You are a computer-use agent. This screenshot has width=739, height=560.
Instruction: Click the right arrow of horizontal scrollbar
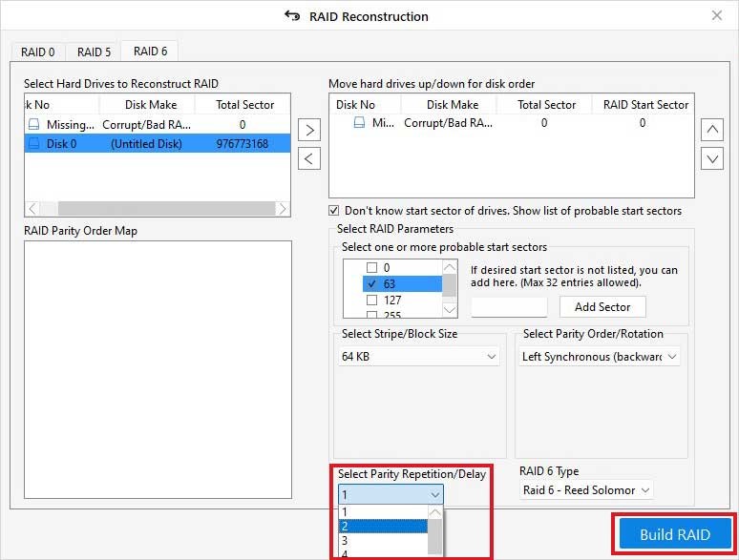(283, 209)
